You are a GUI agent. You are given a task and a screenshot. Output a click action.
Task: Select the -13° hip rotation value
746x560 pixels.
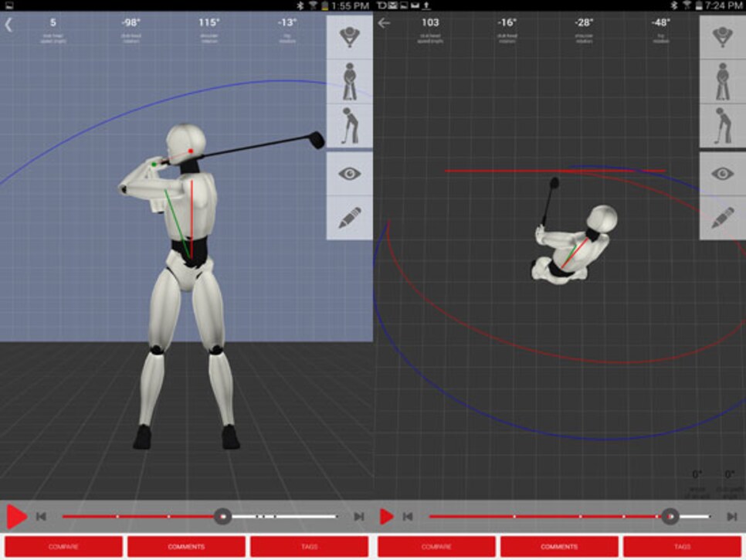(287, 22)
